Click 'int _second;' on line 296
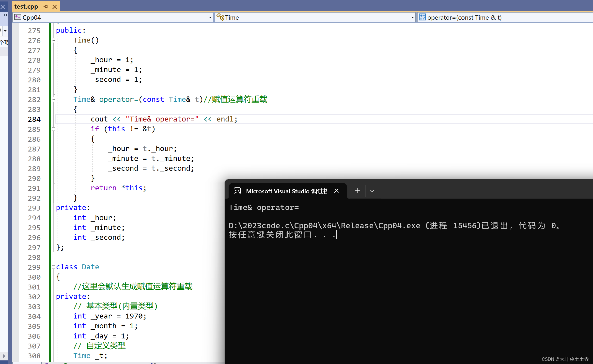 99,237
